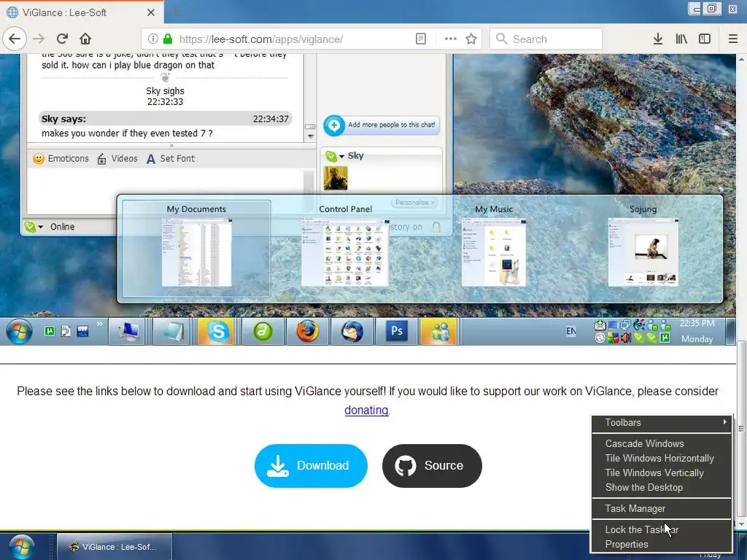Click green music note taskbar icon
Viewport: 747px width, 560px height.
(263, 331)
